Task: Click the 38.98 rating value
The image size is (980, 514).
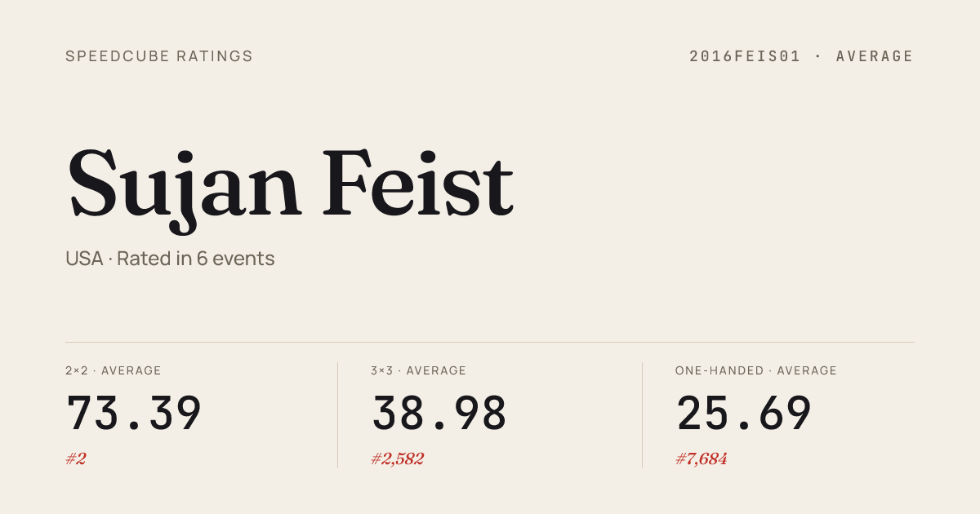Action: click(439, 414)
